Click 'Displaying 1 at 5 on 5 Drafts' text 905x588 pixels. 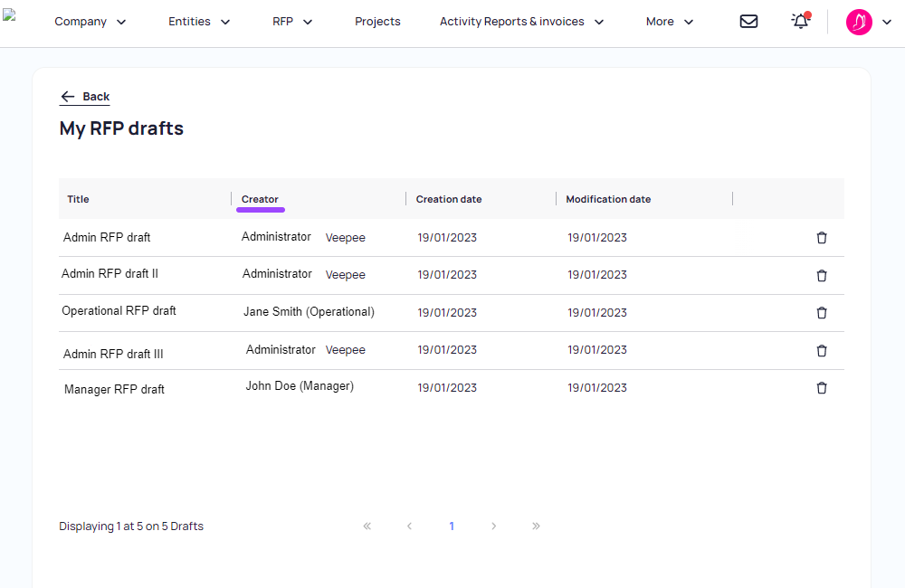point(131,526)
